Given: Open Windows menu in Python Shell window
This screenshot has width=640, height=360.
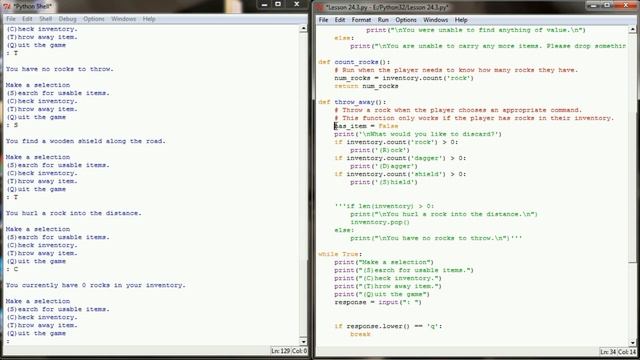Looking at the screenshot, I should click(x=123, y=19).
